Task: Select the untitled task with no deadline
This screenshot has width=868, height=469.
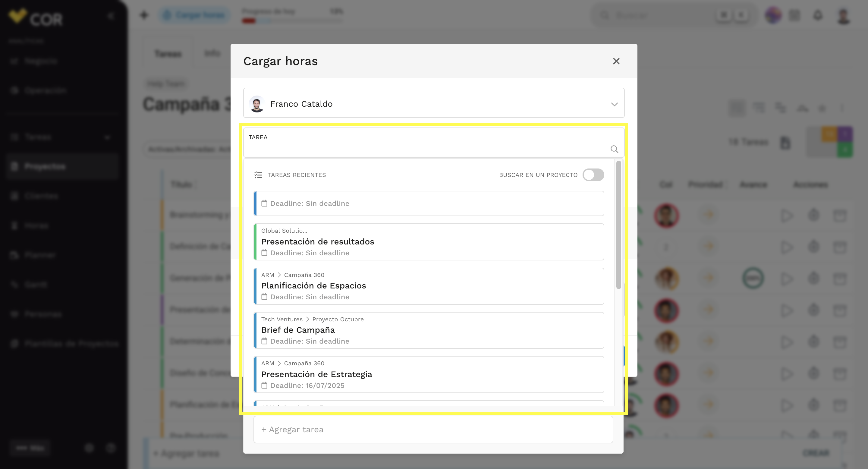Action: pyautogui.click(x=429, y=203)
